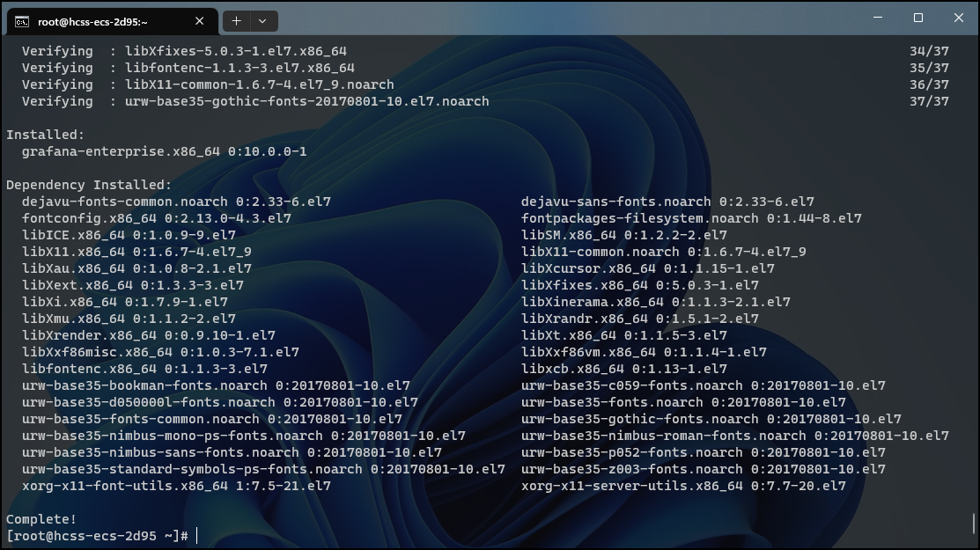This screenshot has height=550, width=980.
Task: Click the 'libfontenc.x86_64 0:1.1.3-3.el7' dependency entry
Action: (x=144, y=370)
